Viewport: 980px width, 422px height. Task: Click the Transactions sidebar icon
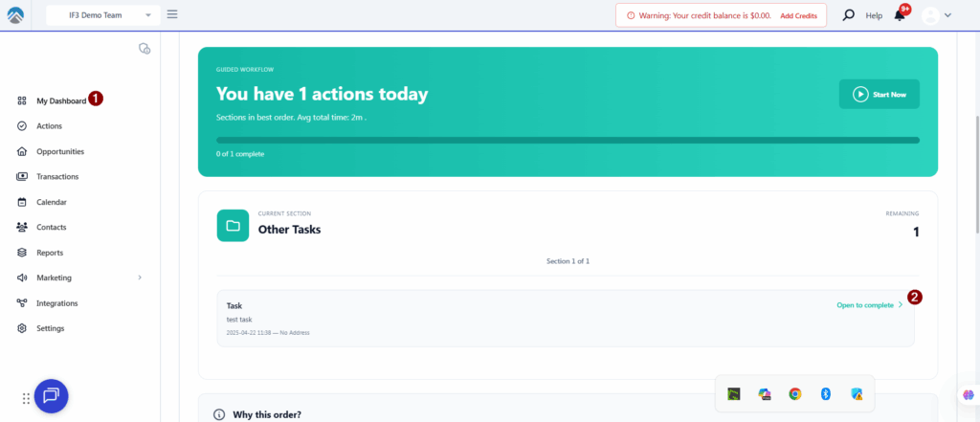coord(22,176)
